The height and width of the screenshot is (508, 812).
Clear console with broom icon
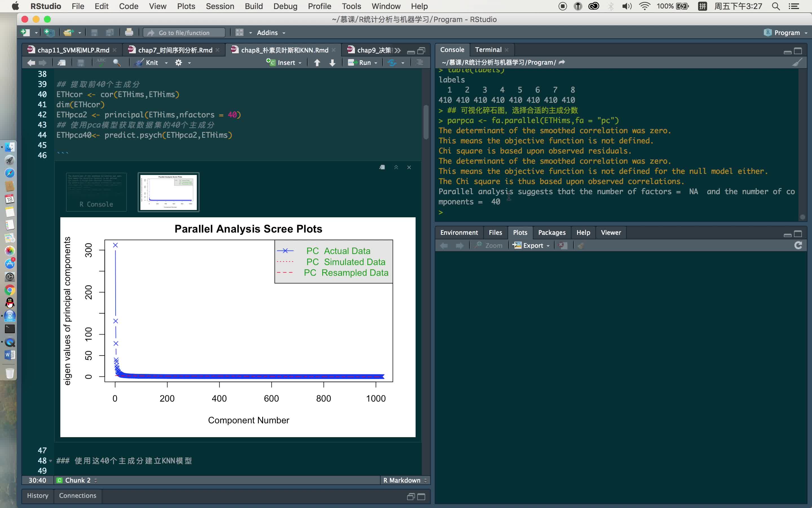(x=797, y=62)
